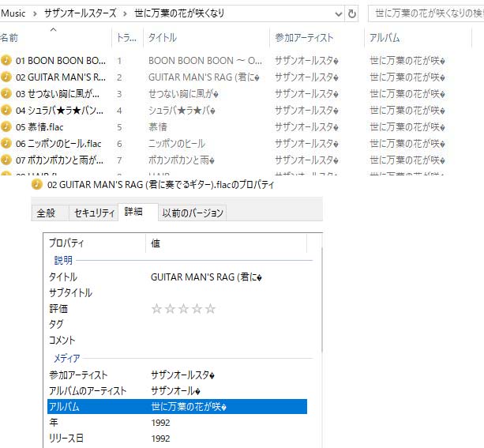Click メディア group heading

(x=67, y=358)
